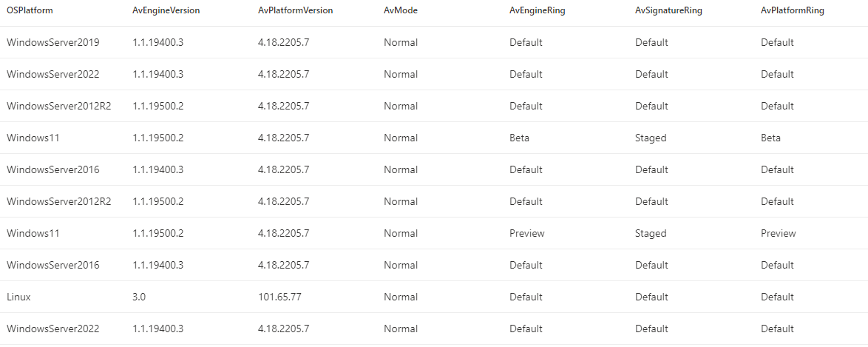Select the Normal AvMode cell in the Linux row
Viewport: 868px width, 347px height.
point(400,297)
